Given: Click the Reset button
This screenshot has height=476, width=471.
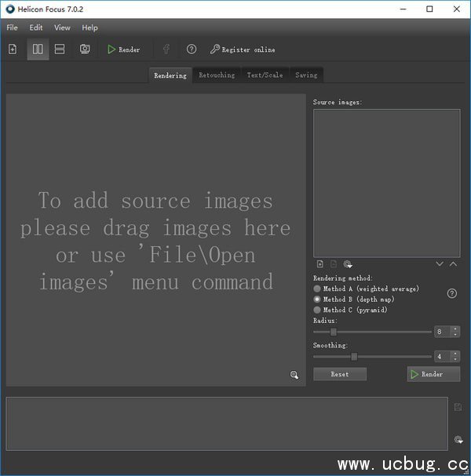Looking at the screenshot, I should click(340, 374).
